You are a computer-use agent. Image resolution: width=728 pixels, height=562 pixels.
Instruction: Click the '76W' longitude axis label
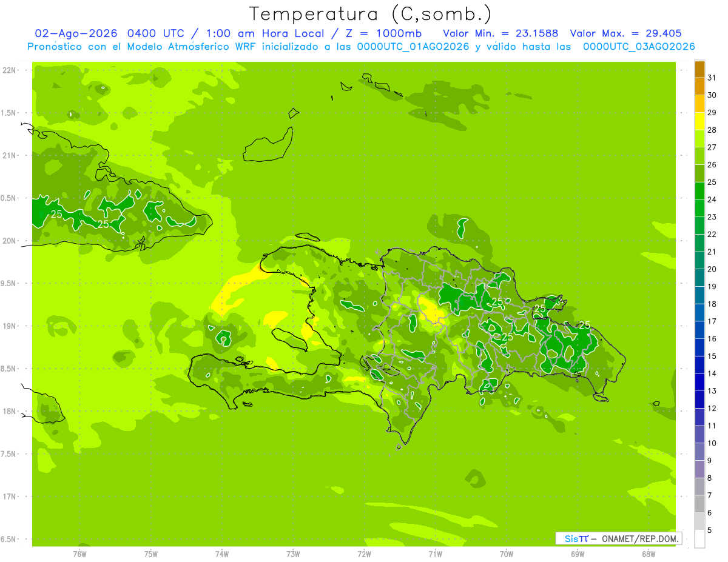(79, 554)
